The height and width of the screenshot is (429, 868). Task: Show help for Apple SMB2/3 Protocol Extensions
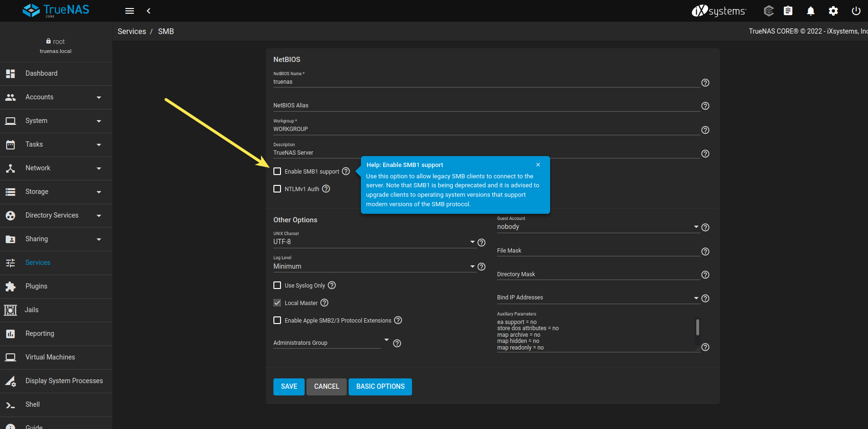(398, 320)
